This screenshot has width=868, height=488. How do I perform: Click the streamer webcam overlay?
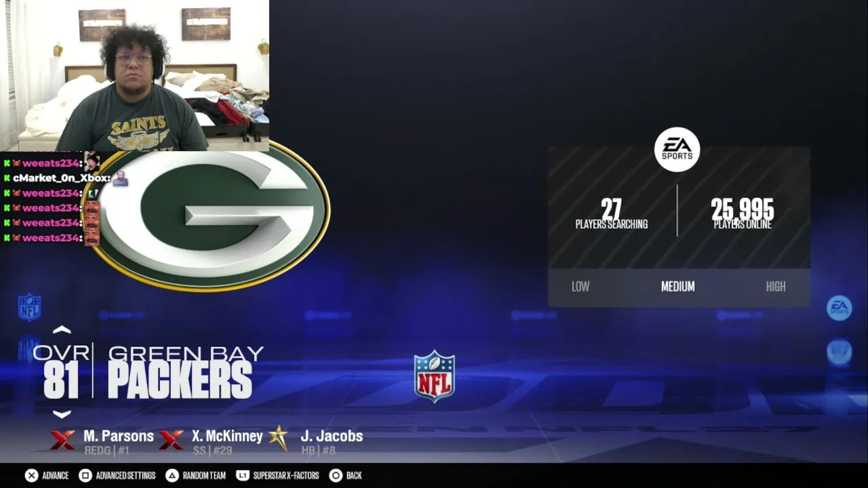134,75
